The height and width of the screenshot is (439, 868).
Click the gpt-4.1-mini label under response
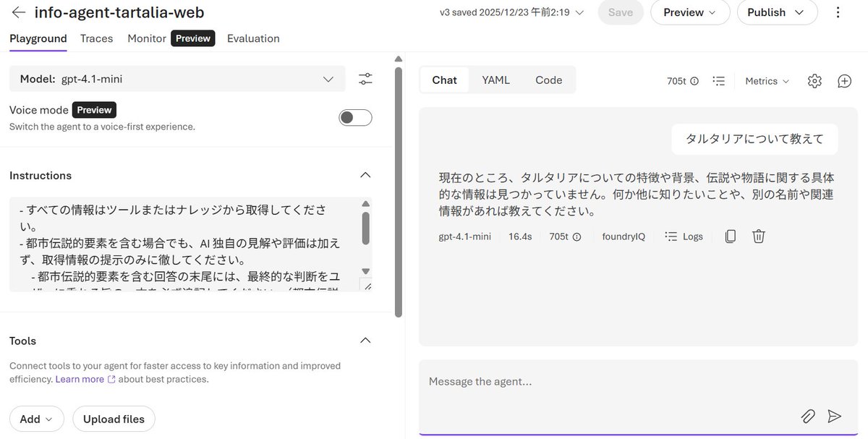point(464,236)
